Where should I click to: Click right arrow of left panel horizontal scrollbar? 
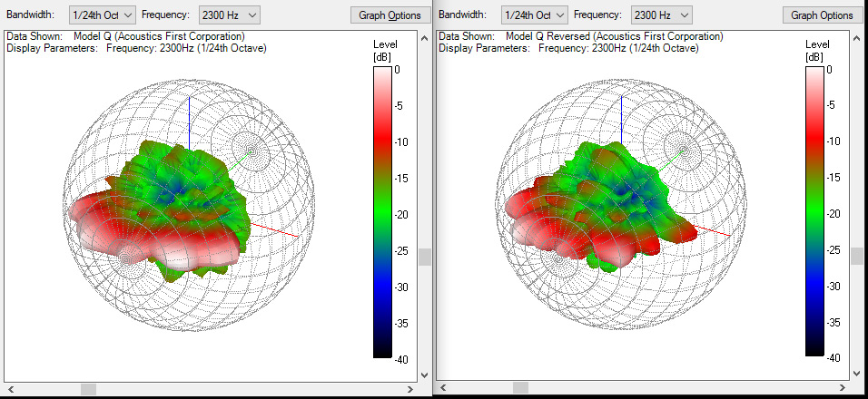tap(409, 389)
